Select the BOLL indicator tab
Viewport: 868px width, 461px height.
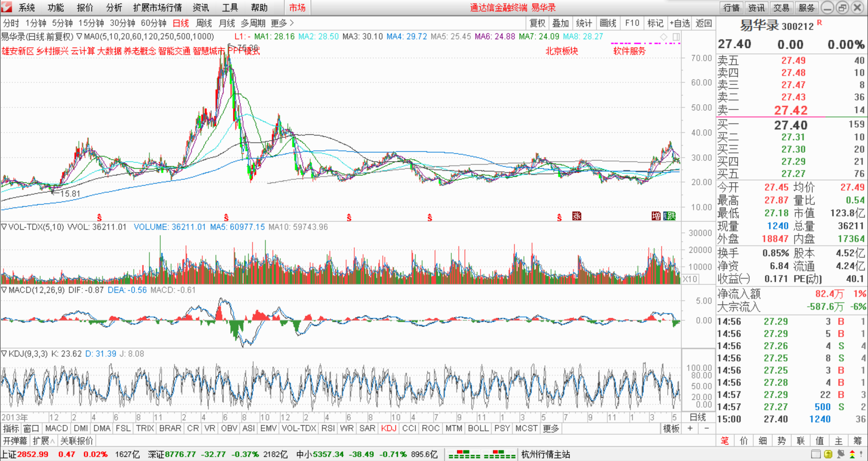tap(478, 428)
